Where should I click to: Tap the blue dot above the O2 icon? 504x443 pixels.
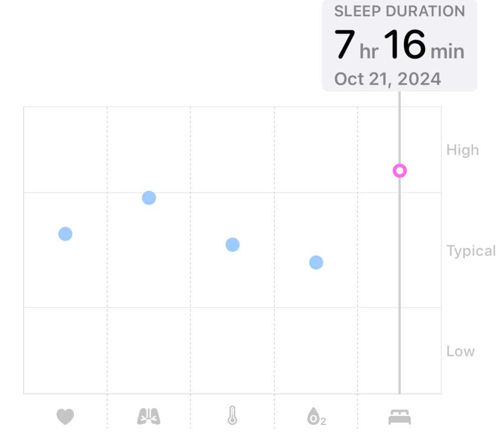point(316,263)
